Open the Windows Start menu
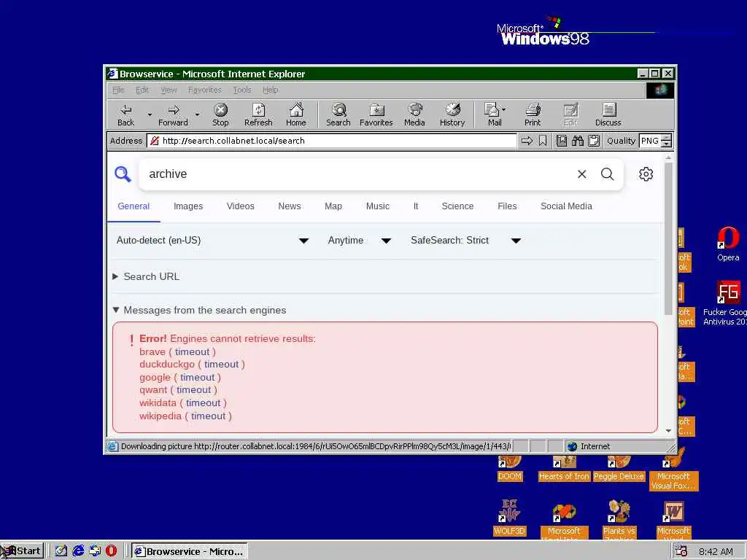 click(x=23, y=551)
